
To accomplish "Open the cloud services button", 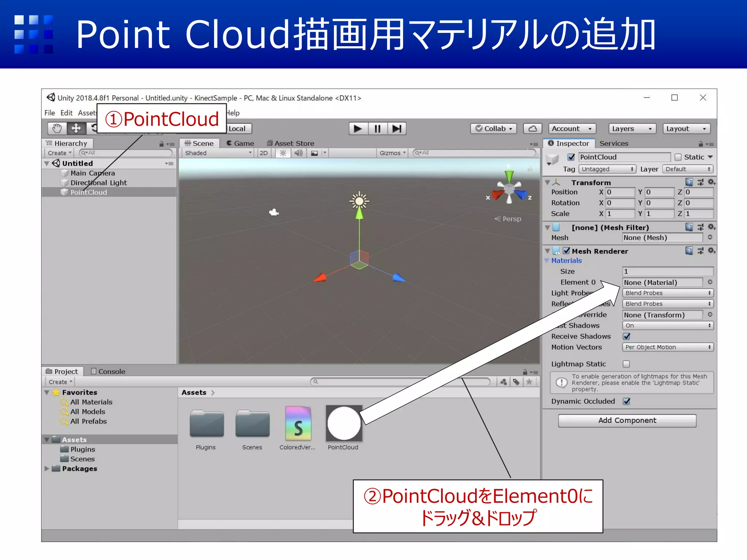I will pos(533,129).
